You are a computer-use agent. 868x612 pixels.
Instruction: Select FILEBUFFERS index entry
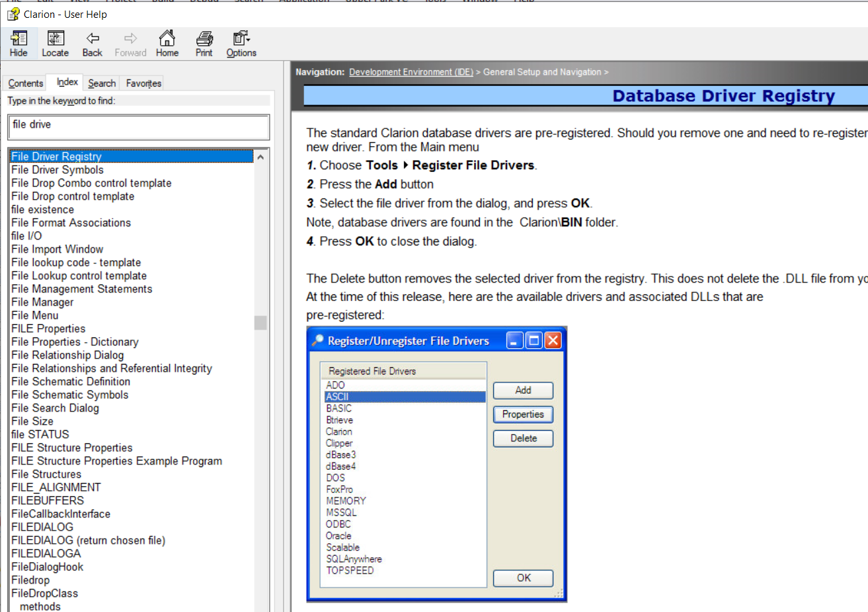48,501
